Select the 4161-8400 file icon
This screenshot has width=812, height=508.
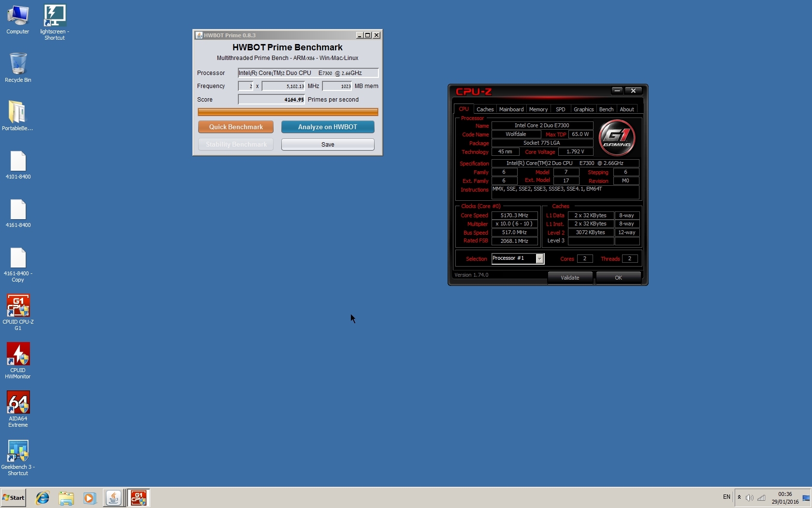point(18,213)
